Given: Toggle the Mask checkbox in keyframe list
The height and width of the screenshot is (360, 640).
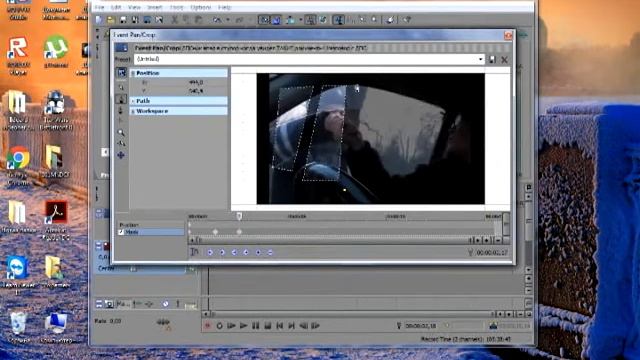Looking at the screenshot, I should pos(121,232).
